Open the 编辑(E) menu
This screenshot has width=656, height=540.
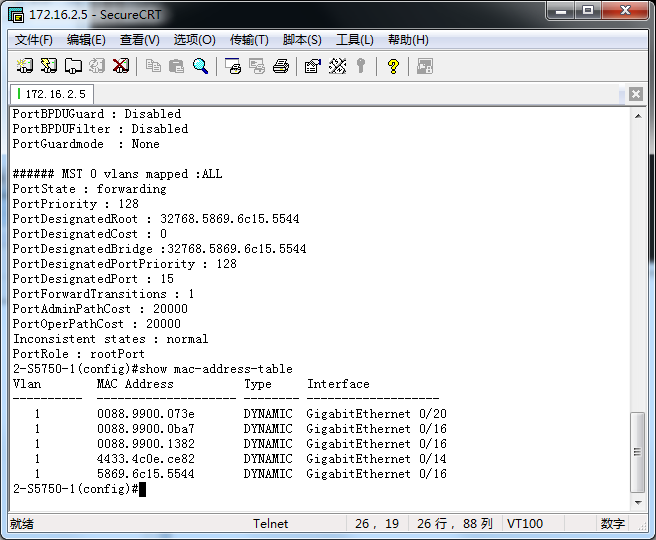86,40
